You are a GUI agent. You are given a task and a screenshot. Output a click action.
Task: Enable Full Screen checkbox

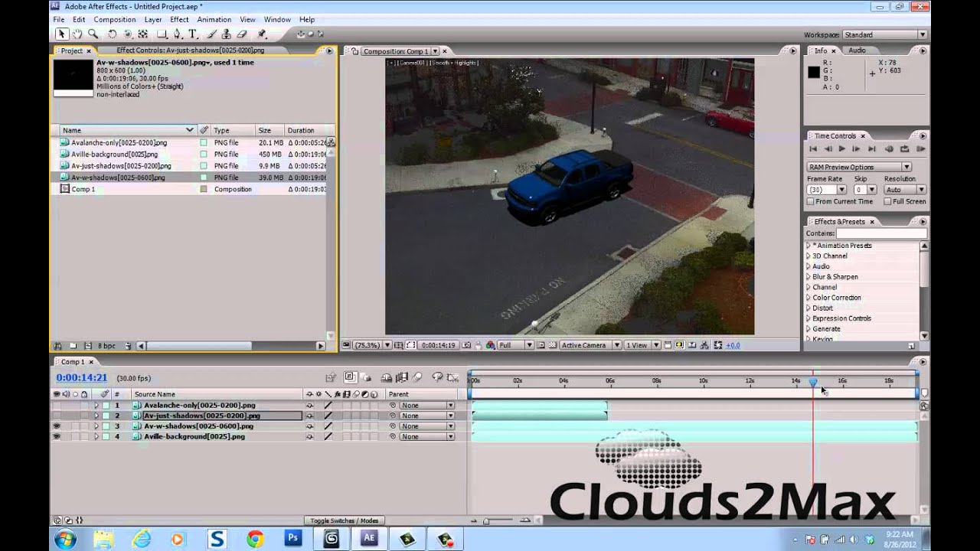pos(887,201)
